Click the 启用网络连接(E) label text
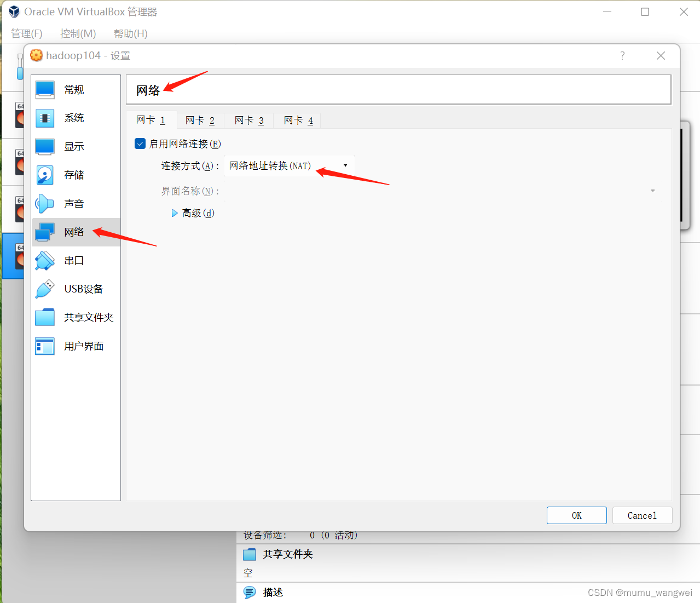Image resolution: width=700 pixels, height=603 pixels. pos(185,143)
